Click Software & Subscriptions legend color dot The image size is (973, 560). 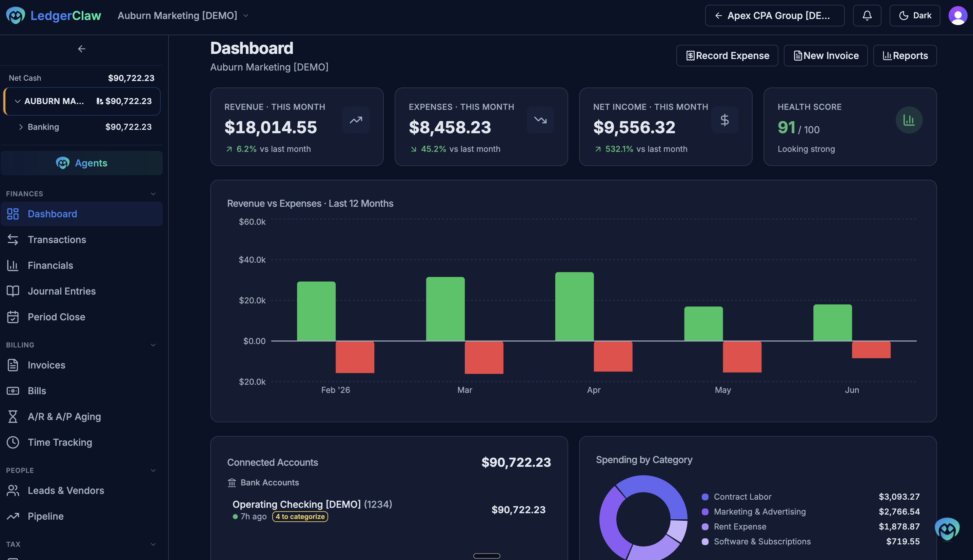(x=705, y=542)
